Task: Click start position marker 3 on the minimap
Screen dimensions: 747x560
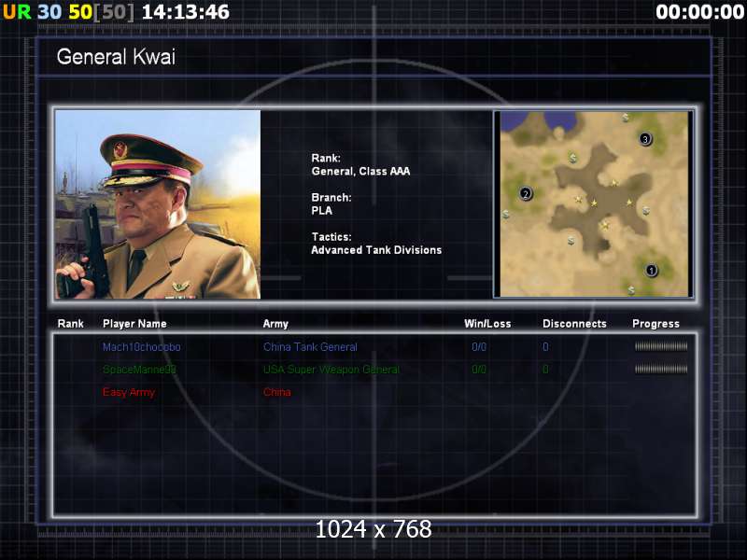Action: [x=645, y=139]
